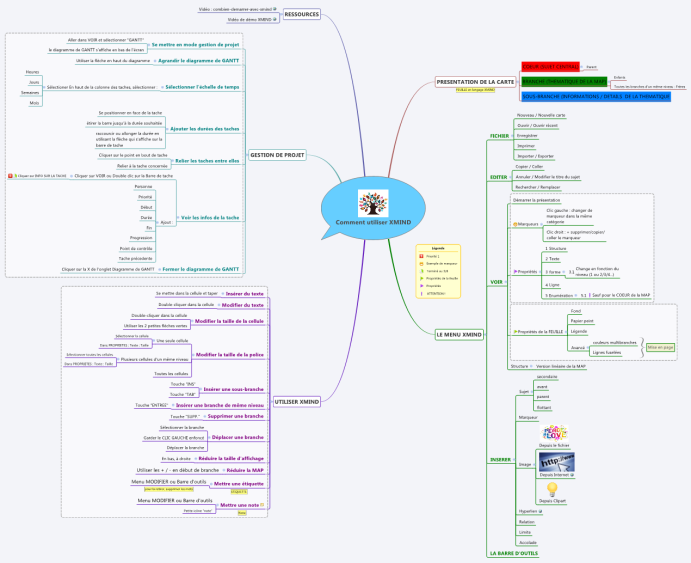Open hyperlink icon beside 'Vidéo de démo XMIND'
Screen dimensions: 691x563
coord(275,19)
